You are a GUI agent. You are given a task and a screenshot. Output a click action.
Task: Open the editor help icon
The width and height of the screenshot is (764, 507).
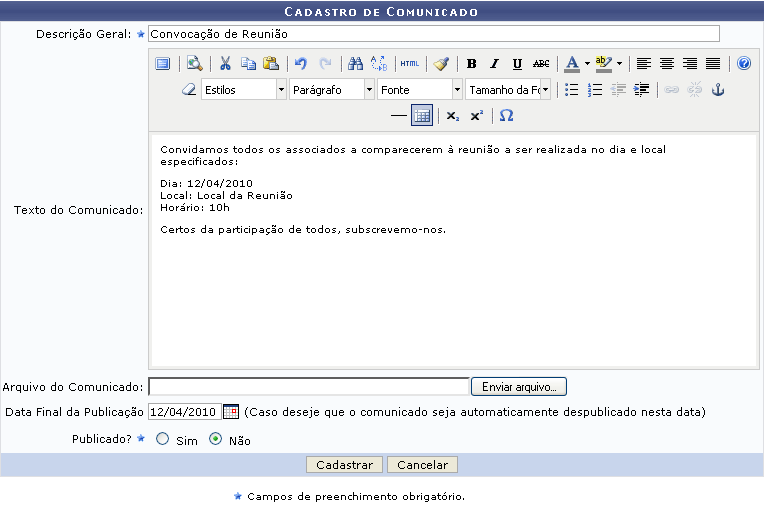743,64
